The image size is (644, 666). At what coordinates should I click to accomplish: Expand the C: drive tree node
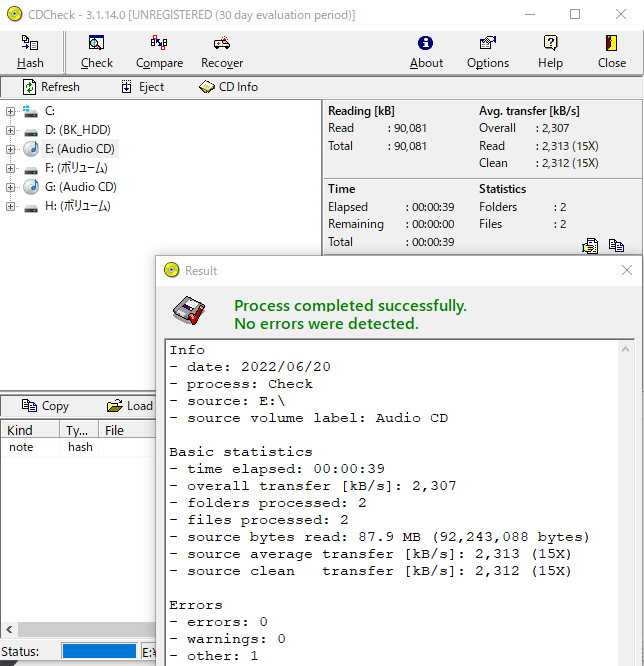click(11, 111)
